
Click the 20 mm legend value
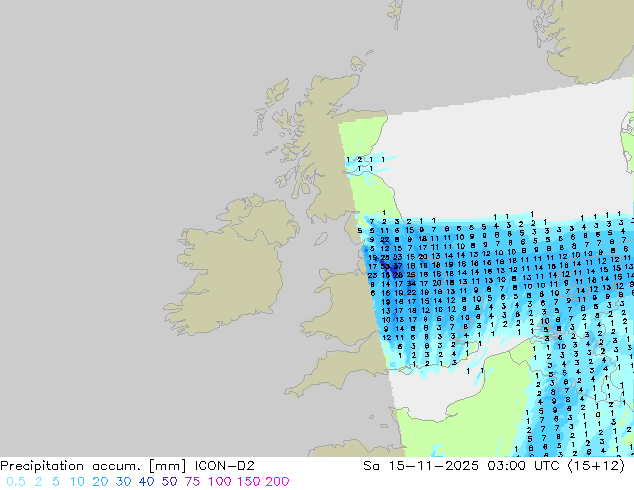(100, 482)
